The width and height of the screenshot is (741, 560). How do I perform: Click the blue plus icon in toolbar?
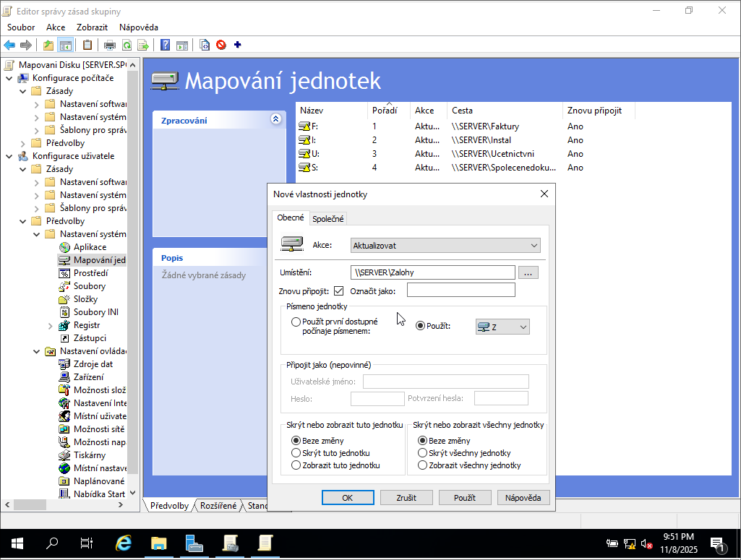pyautogui.click(x=237, y=45)
